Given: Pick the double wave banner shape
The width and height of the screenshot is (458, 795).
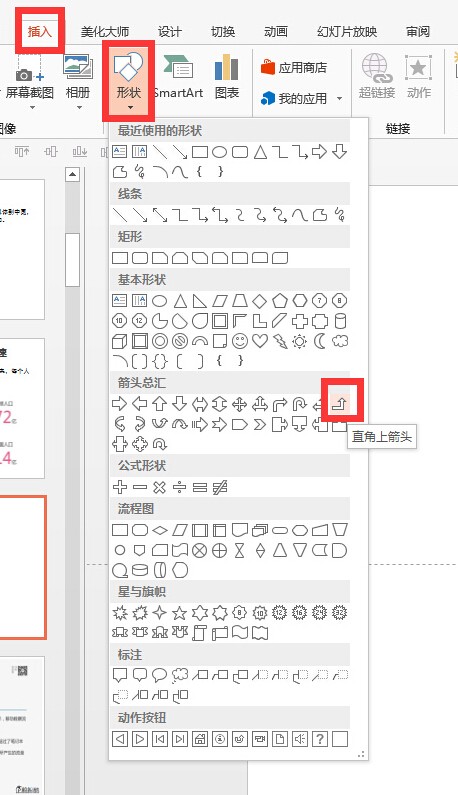Looking at the screenshot, I should [260, 633].
